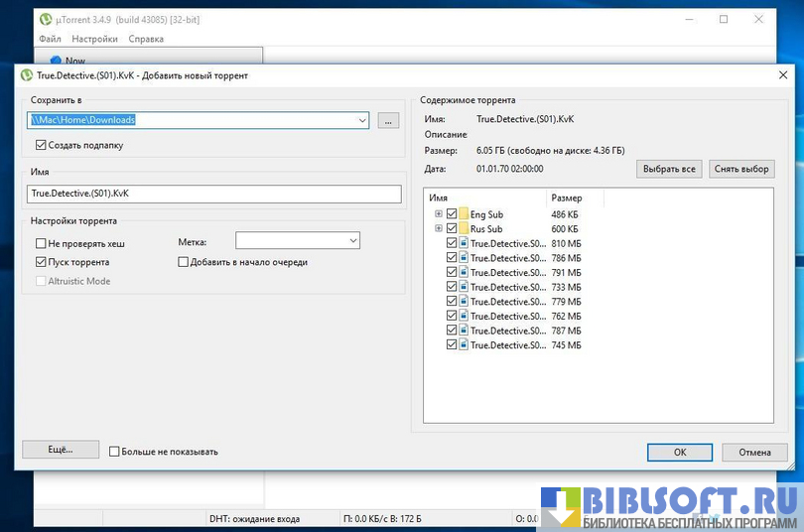Click the Eng Sub folder icon
Screen dimensions: 804x532
[x=464, y=214]
